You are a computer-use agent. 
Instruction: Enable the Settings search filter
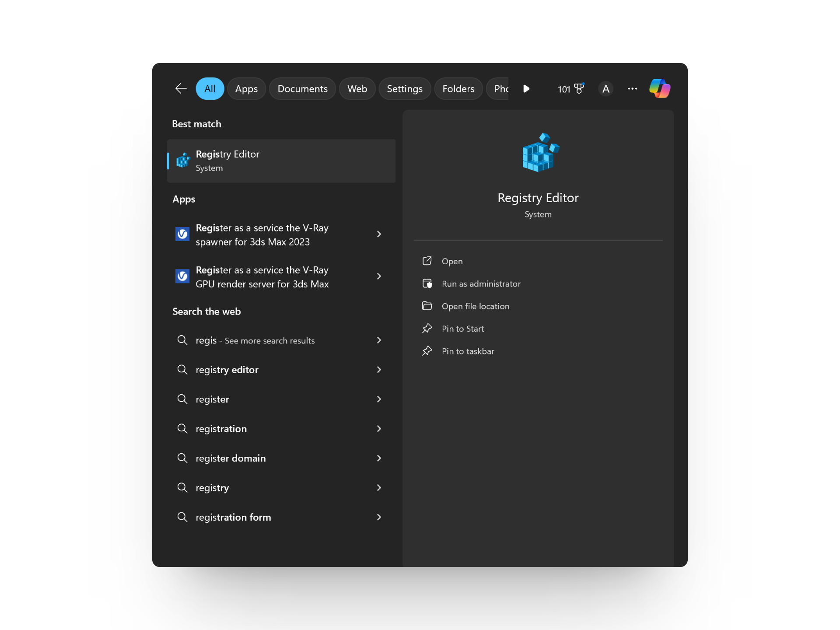(404, 88)
